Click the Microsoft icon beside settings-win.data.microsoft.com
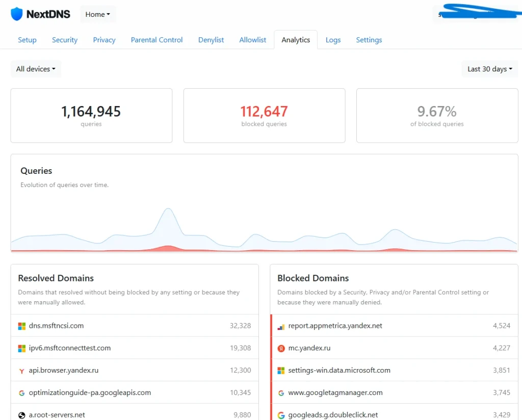The height and width of the screenshot is (420, 522). (x=281, y=371)
